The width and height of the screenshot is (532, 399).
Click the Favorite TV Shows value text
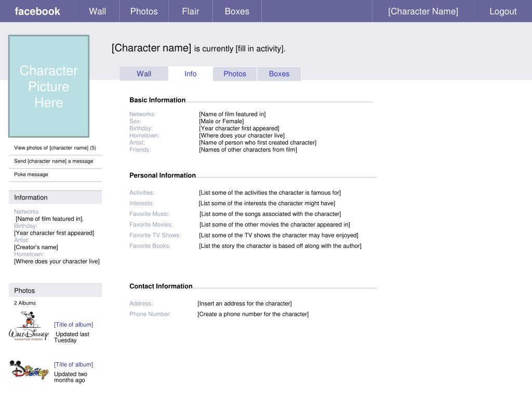[x=279, y=235]
